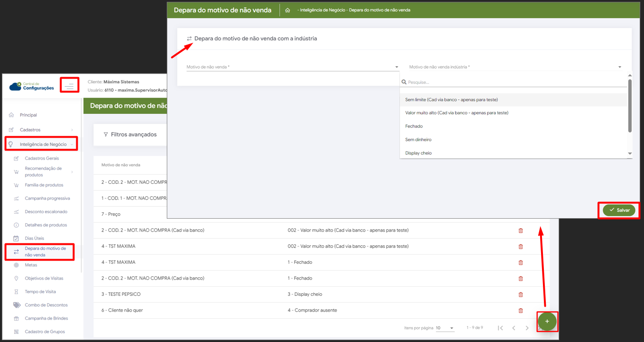
Task: Click the Tempo de Visita hourglass icon
Action: (16, 292)
